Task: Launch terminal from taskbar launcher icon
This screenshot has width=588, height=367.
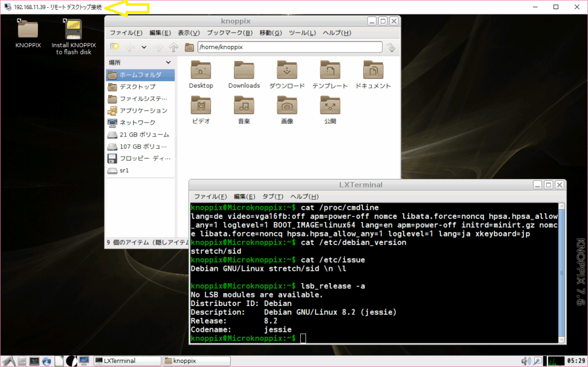Action: tap(34, 361)
